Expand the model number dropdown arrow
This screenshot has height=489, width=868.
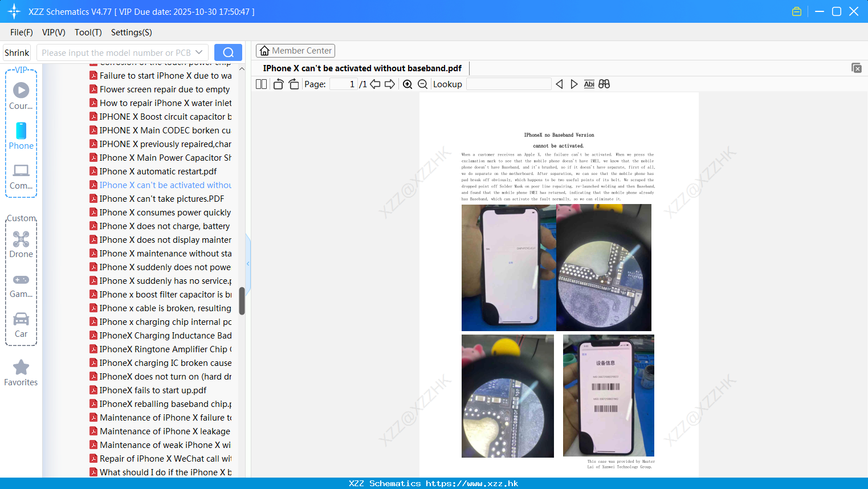(x=199, y=52)
